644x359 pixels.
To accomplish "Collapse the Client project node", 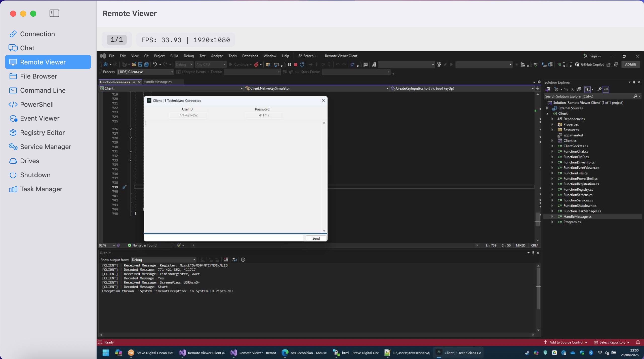I will coord(547,114).
